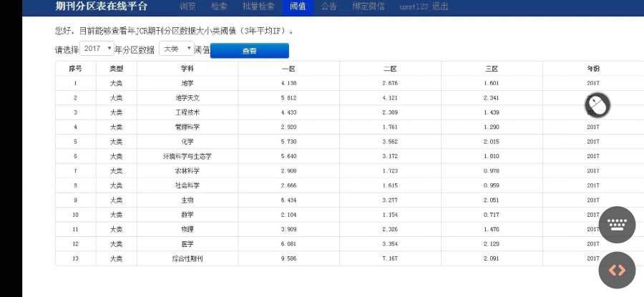The image size is (644, 297).
Task: Click 绑定微信 in the navbar
Action: tap(368, 6)
